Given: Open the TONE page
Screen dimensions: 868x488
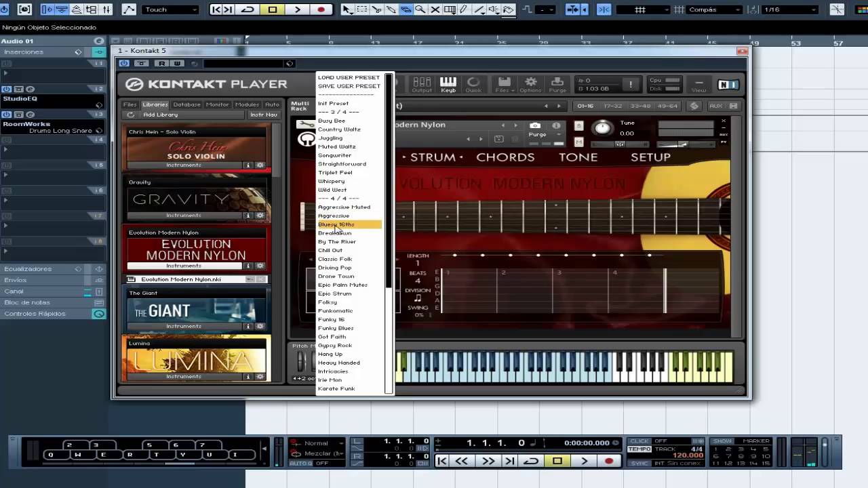Looking at the screenshot, I should (578, 157).
